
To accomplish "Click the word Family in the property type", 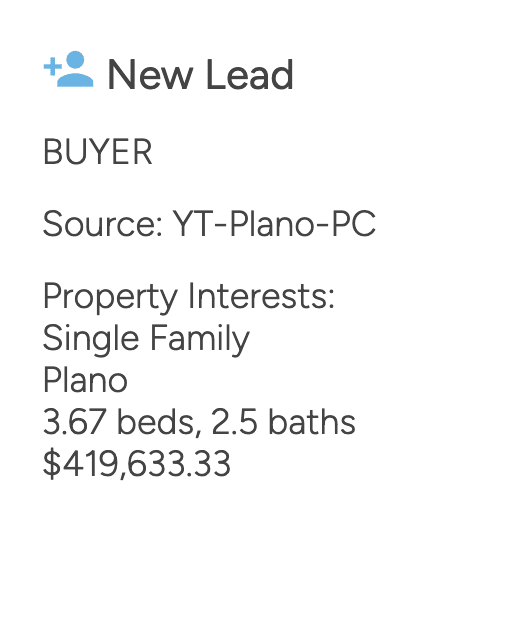I will [200, 339].
